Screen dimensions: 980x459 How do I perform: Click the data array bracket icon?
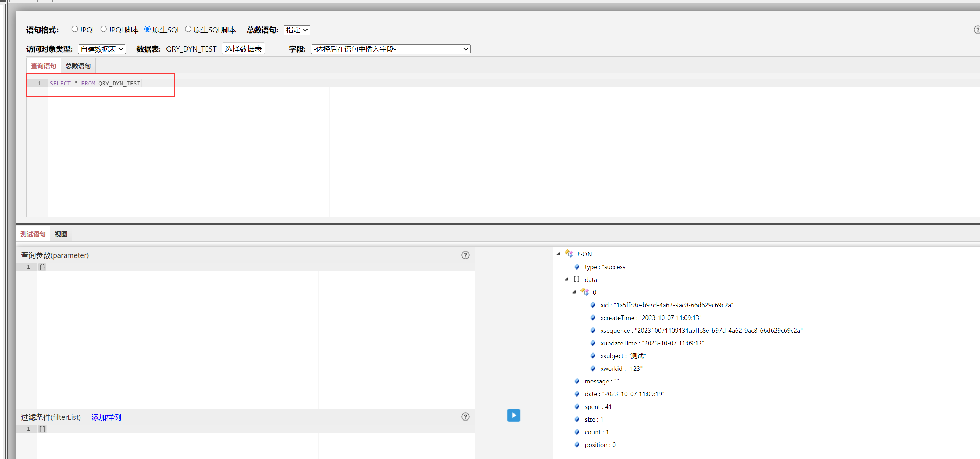point(576,279)
